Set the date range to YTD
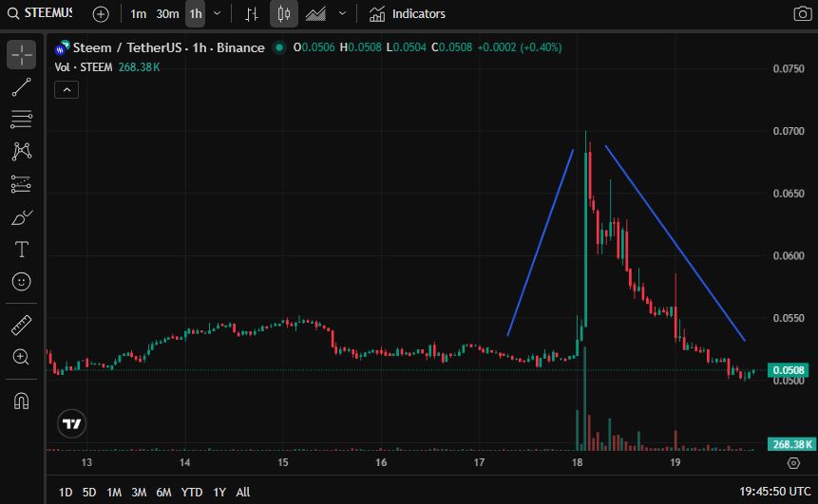The image size is (818, 504). pyautogui.click(x=192, y=492)
